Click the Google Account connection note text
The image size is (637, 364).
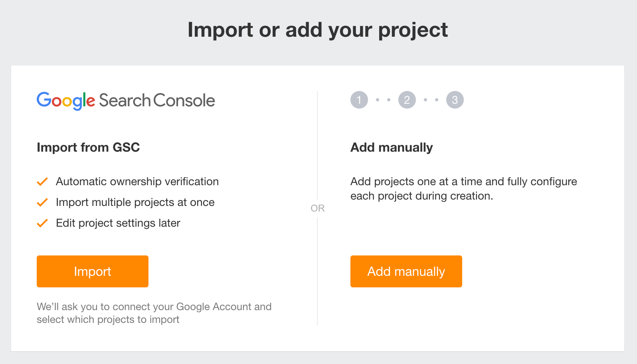(x=154, y=313)
